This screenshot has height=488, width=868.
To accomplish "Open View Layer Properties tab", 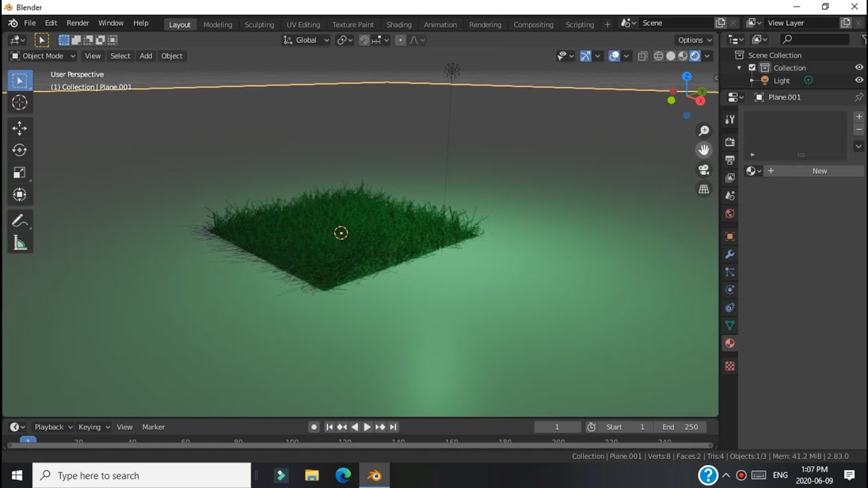I will 730,178.
